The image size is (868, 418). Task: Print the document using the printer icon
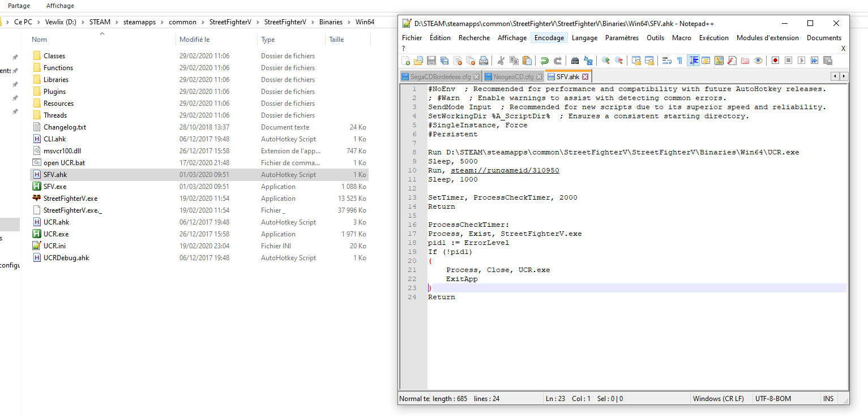(484, 61)
